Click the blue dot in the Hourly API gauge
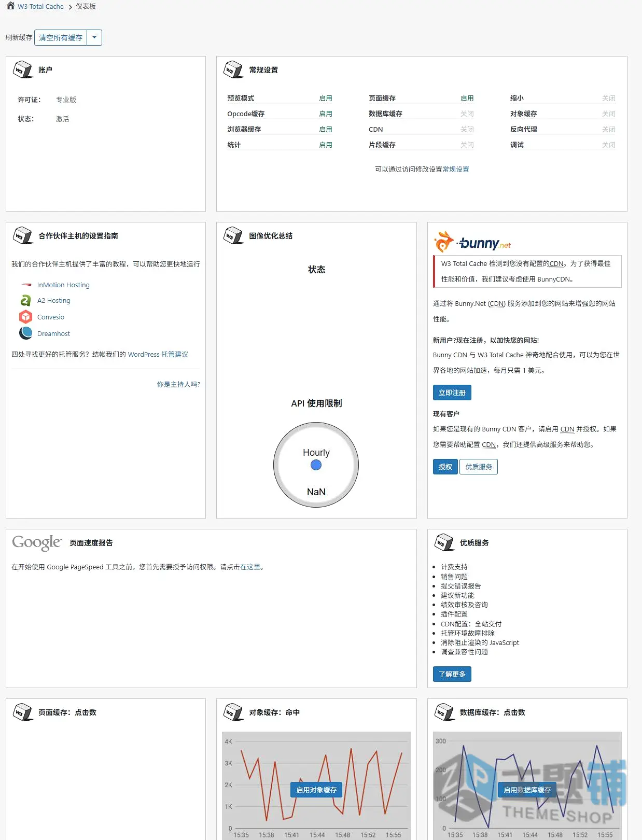This screenshot has width=642, height=840. 316,465
